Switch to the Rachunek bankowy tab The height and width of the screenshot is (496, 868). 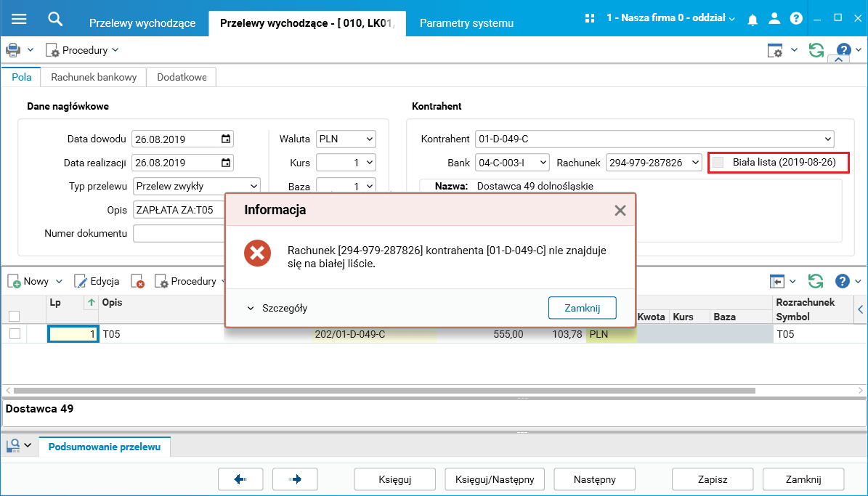point(94,77)
